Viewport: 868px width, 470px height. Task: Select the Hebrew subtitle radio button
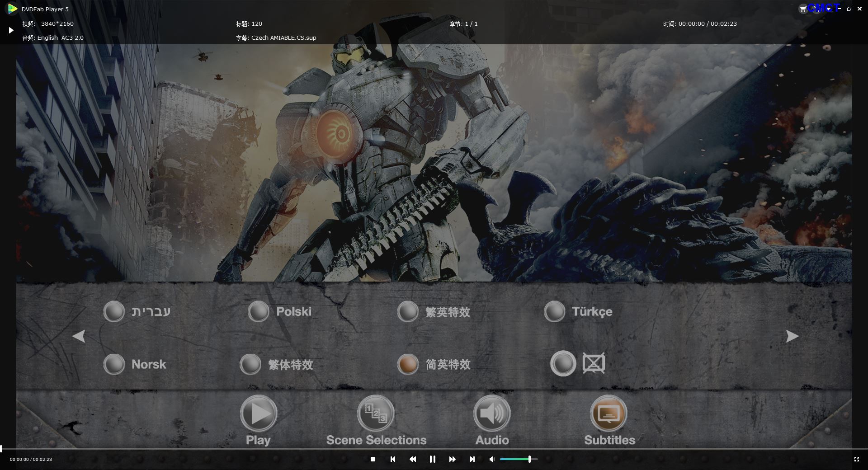(113, 311)
